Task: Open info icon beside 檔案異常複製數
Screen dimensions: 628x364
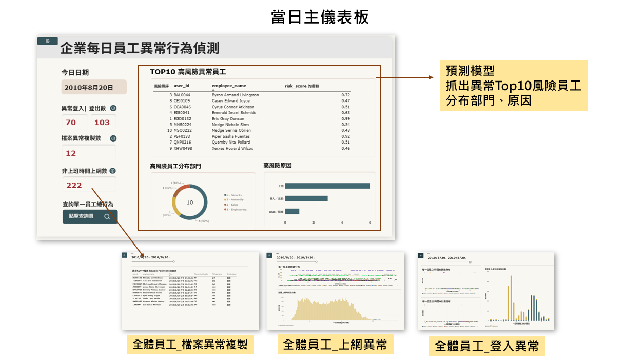Action: (x=113, y=138)
